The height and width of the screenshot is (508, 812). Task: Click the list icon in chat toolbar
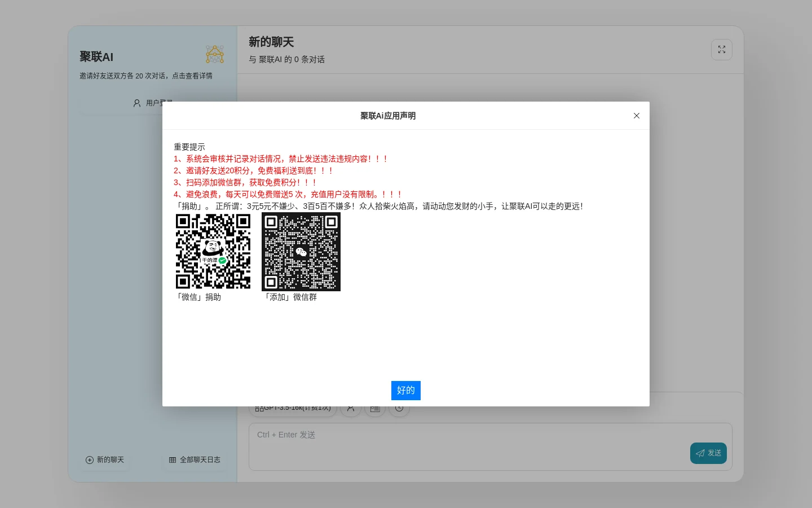coord(375,408)
